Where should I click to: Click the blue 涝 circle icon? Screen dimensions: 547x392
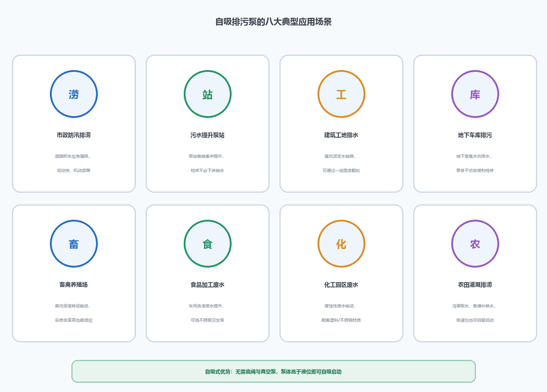click(74, 94)
